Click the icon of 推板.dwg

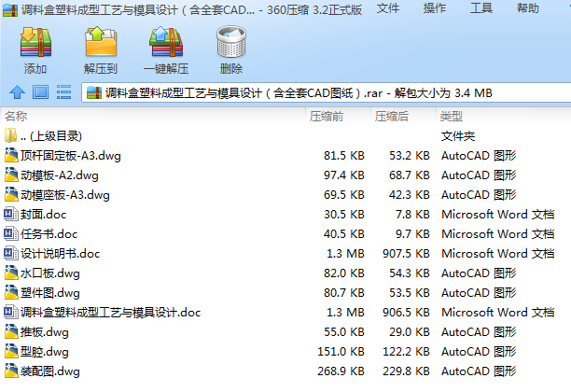pos(11,332)
